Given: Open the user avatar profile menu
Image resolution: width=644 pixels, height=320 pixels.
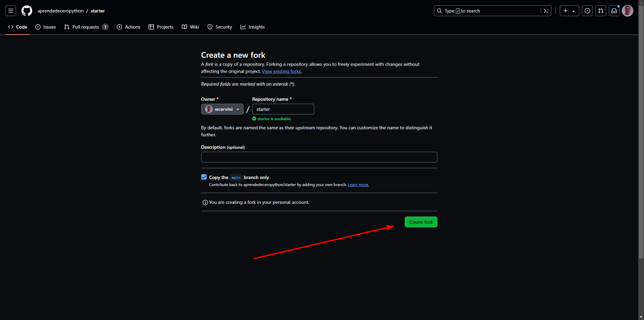Looking at the screenshot, I should coord(628,11).
